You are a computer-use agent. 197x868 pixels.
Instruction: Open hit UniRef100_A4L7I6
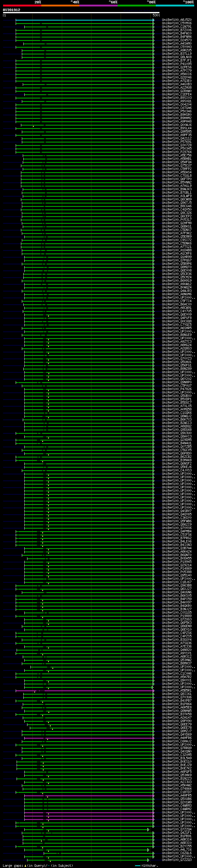(177, 850)
